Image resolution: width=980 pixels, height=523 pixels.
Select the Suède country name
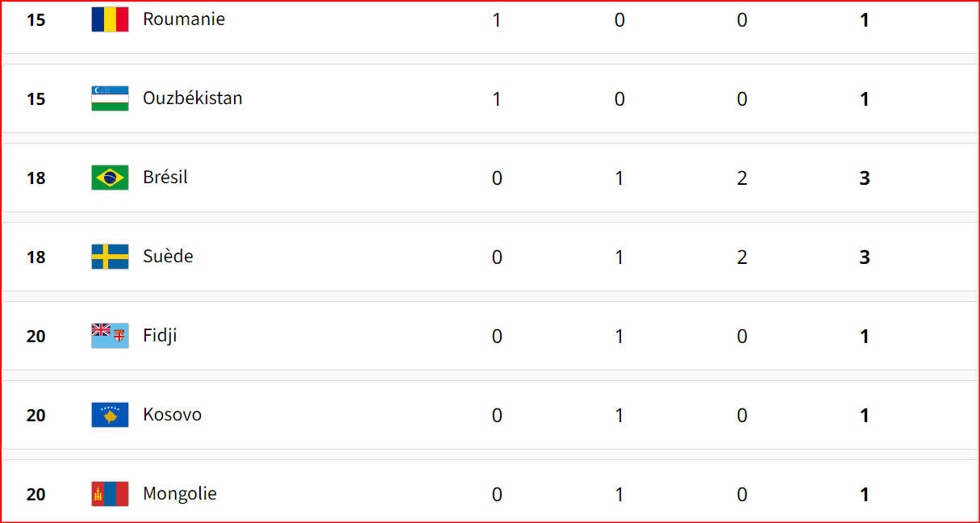pos(168,257)
